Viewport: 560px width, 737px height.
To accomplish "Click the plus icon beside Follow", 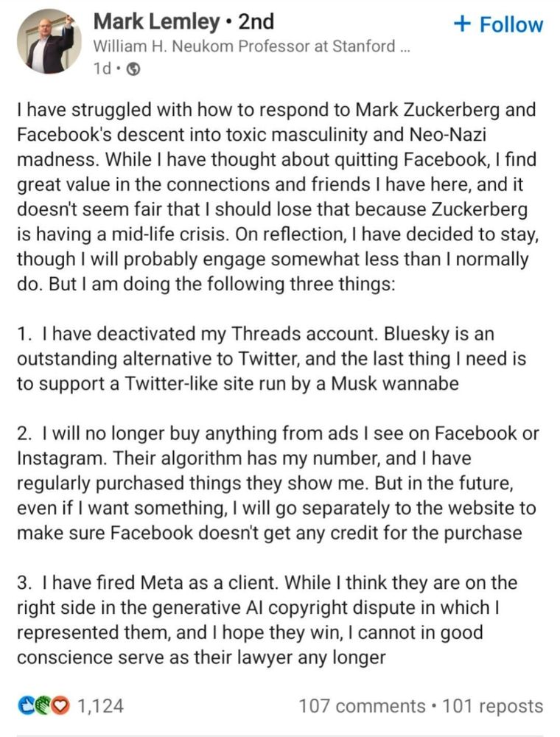I will coord(463,24).
